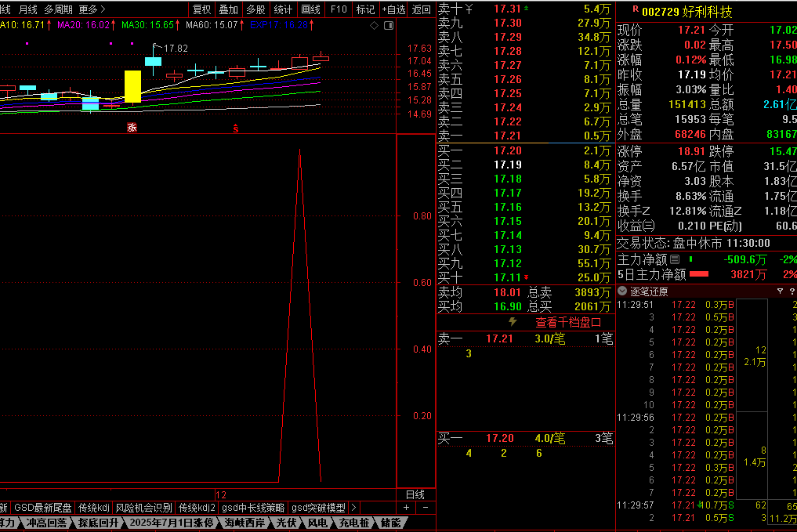Image resolution: width=797 pixels, height=532 pixels.
Task: Collapse the 逐笔还原 panel chevron
Action: coord(622,291)
